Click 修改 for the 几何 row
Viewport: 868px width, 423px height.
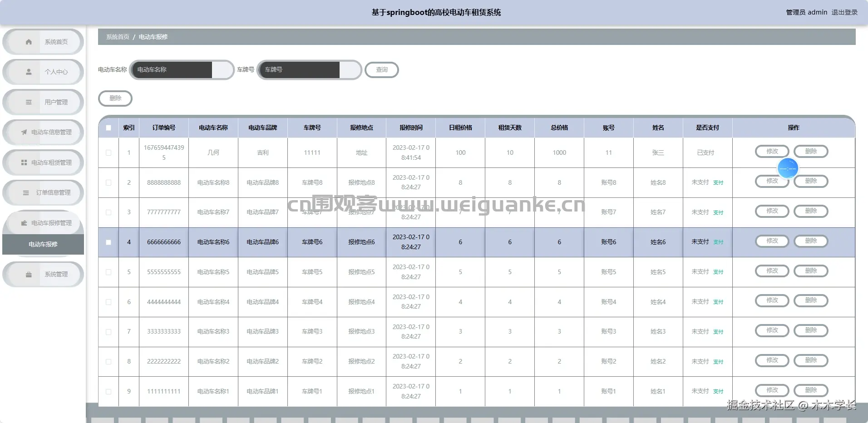click(x=772, y=152)
